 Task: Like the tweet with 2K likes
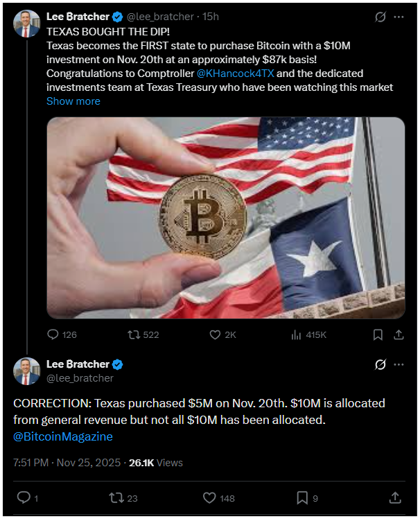(215, 334)
